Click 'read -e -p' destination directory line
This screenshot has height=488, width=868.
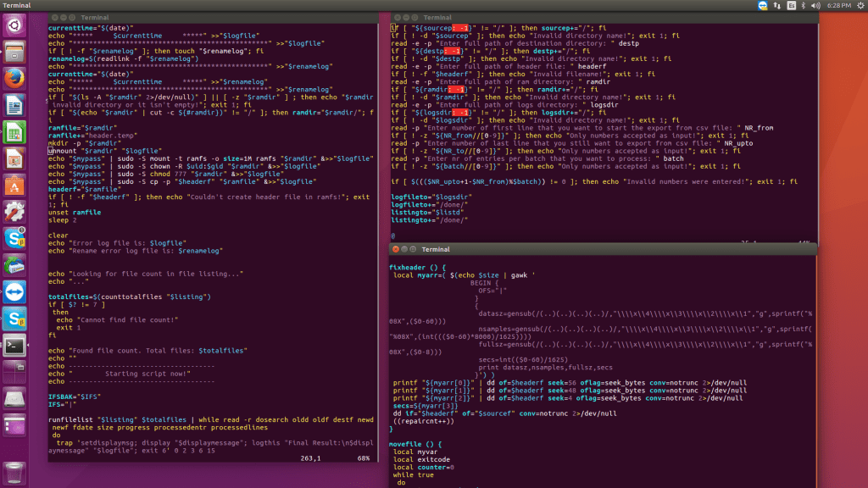click(515, 43)
